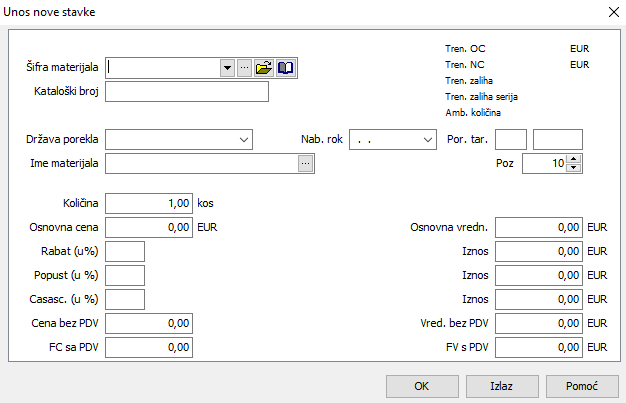The width and height of the screenshot is (626, 403).
Task: Click the ellipsis button next to Šifra materijala
Action: (x=244, y=67)
